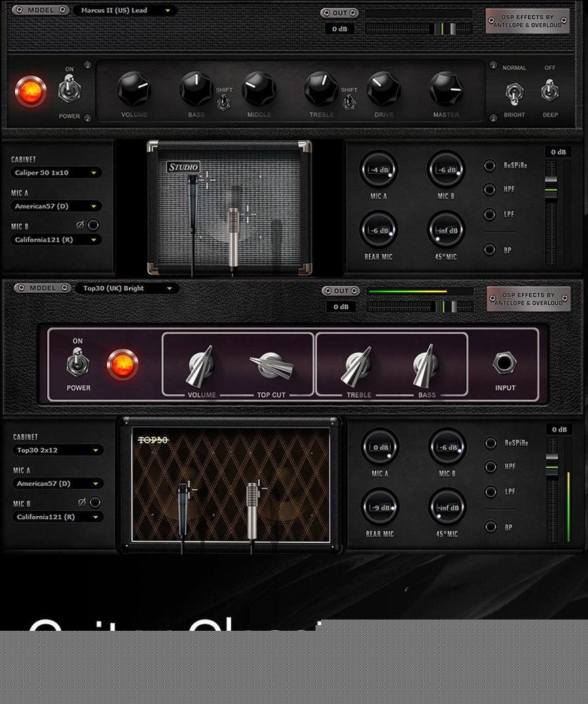This screenshot has height=704, width=588.
Task: Click the Studio cabinet STUDIO logo badge
Action: tap(183, 167)
